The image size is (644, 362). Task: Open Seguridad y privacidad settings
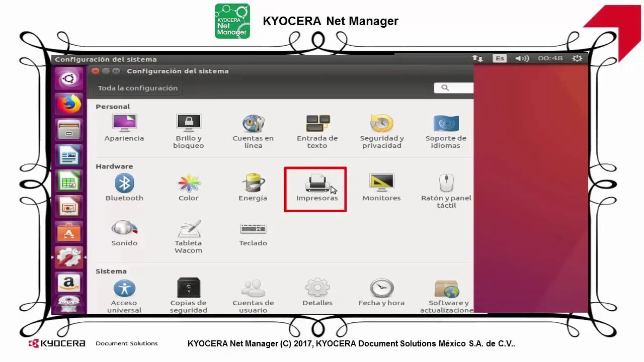point(382,131)
